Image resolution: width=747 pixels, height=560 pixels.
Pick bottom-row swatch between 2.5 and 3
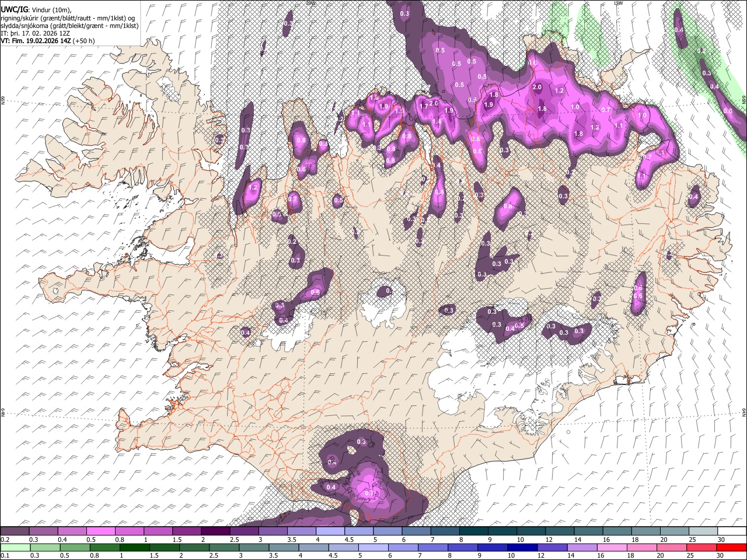click(x=224, y=547)
